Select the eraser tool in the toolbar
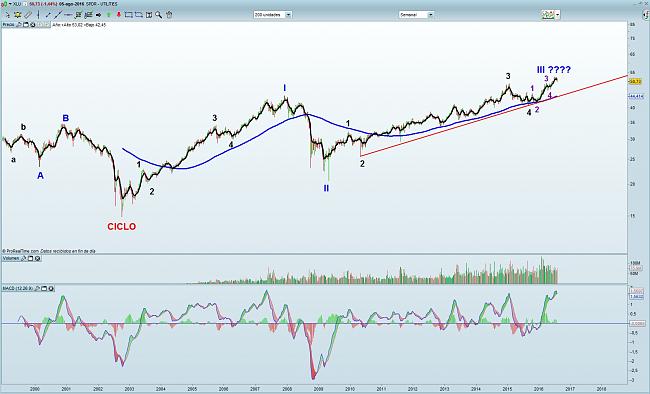Viewport: 650px width, 394px height. [28, 15]
